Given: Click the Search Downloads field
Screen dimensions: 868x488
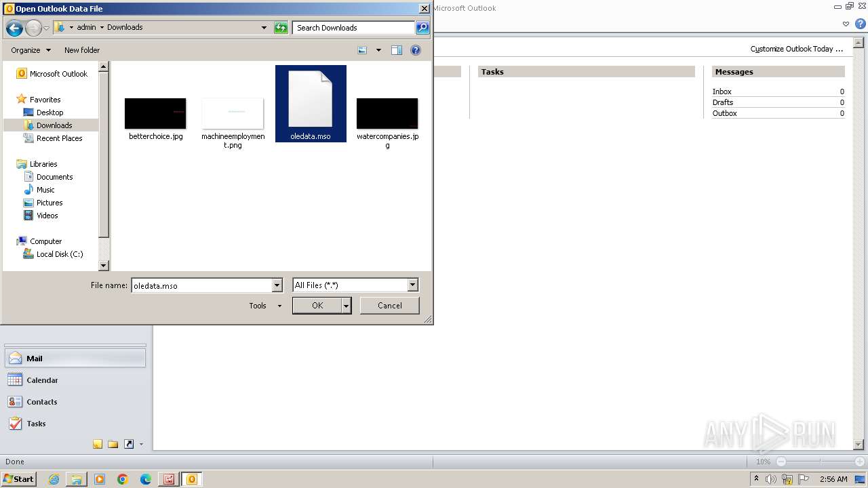Looking at the screenshot, I should [x=354, y=28].
